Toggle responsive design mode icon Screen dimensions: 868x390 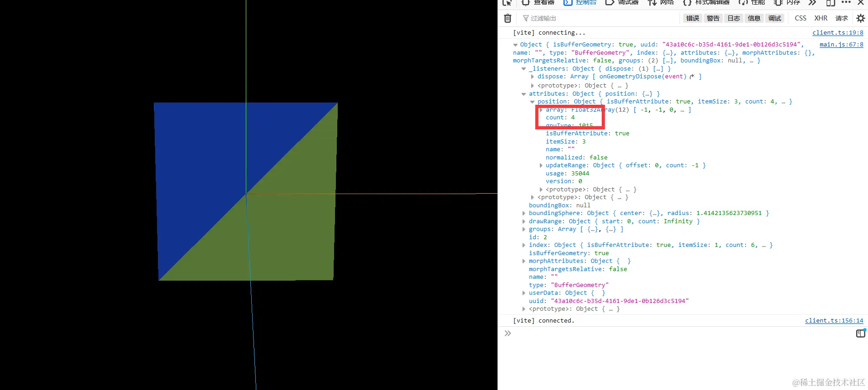831,3
